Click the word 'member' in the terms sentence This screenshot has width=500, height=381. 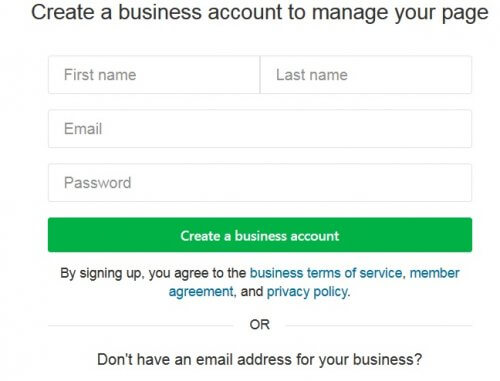pyautogui.click(x=434, y=273)
